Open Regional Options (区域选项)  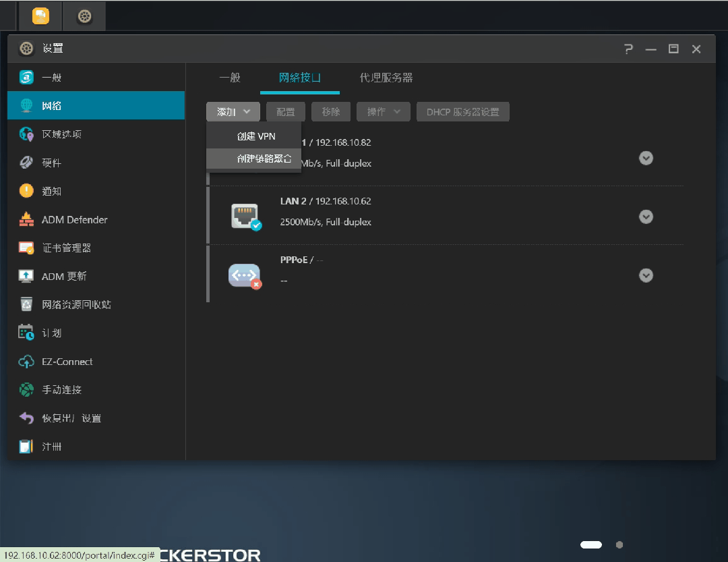96,134
